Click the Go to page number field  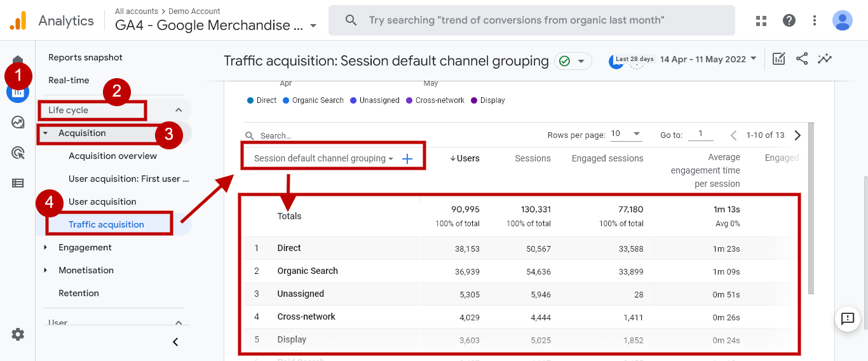click(701, 134)
